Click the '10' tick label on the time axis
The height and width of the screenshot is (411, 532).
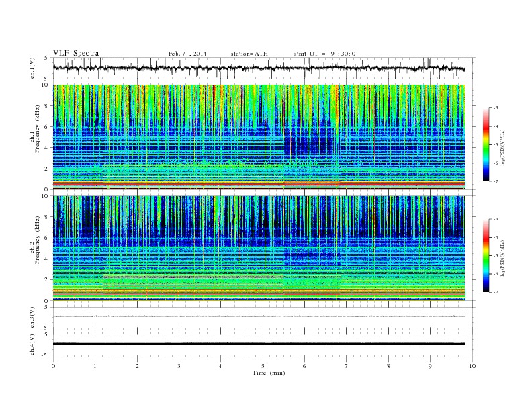472,366
